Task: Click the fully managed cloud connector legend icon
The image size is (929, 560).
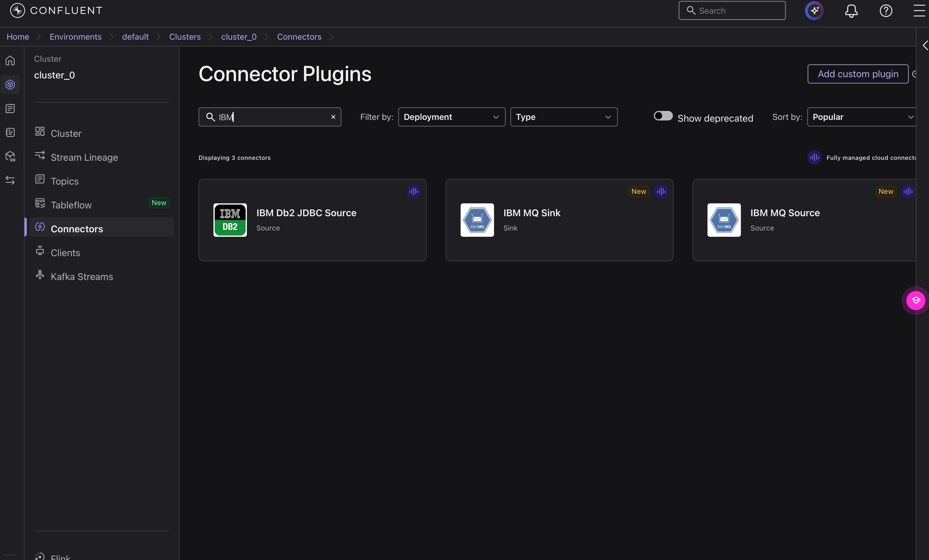Action: [815, 157]
